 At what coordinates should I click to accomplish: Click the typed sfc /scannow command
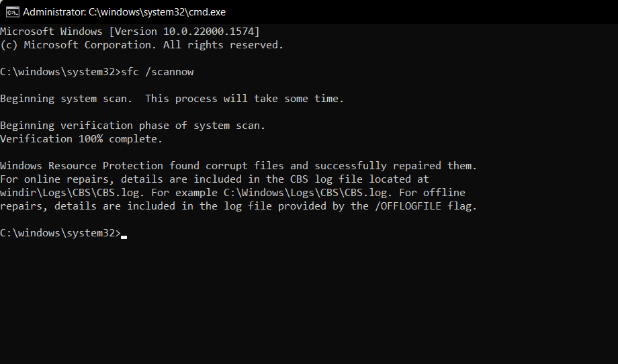point(157,72)
